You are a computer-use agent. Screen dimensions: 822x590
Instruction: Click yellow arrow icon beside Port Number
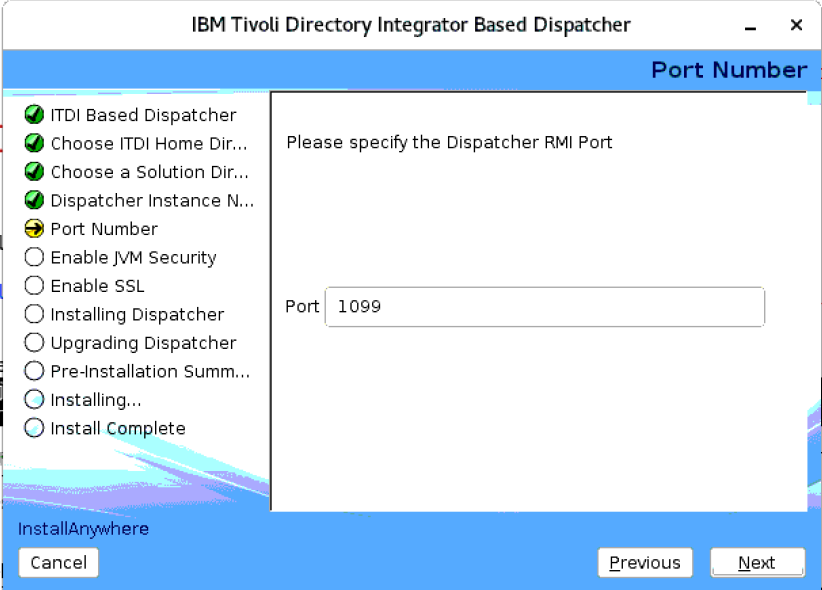coord(34,228)
